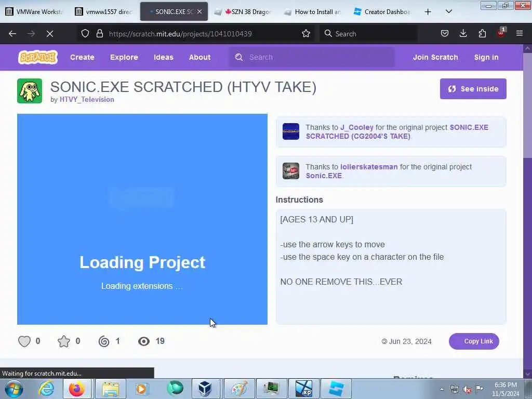Open the Pocket save icon
The image size is (532, 399).
445,33
